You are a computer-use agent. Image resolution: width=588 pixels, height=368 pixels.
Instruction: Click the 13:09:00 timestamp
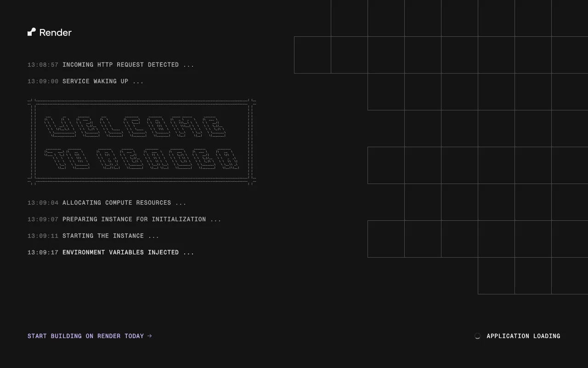coord(43,81)
